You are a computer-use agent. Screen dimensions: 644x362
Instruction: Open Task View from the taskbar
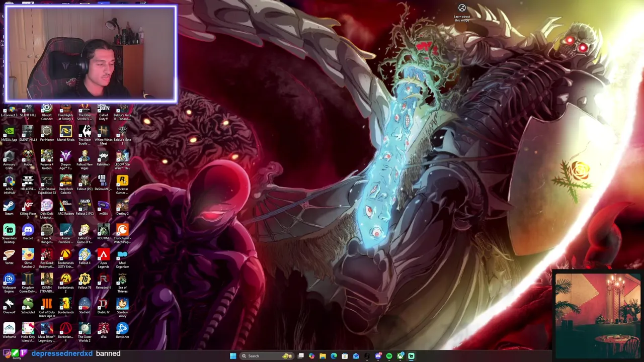(301, 356)
